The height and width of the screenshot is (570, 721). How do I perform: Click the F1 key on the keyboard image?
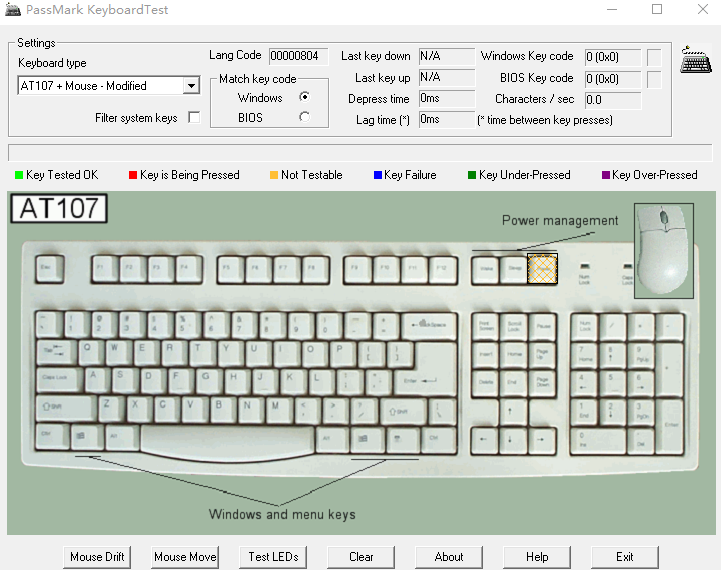pos(104,269)
